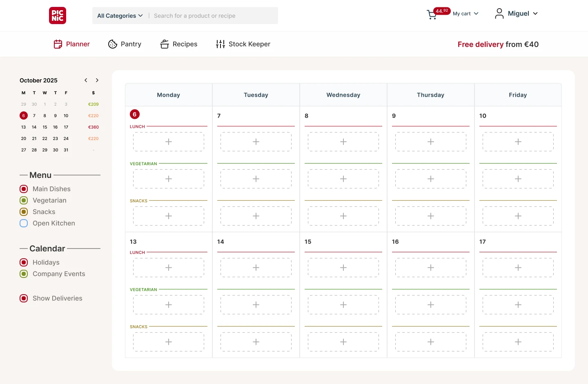Open Stock Keeper via its sliders icon
The image size is (588, 384).
pyautogui.click(x=220, y=44)
